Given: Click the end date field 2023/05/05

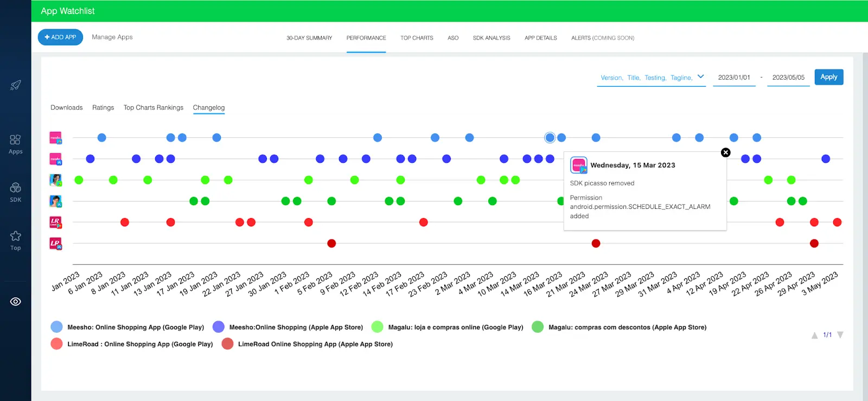Looking at the screenshot, I should click(x=788, y=78).
